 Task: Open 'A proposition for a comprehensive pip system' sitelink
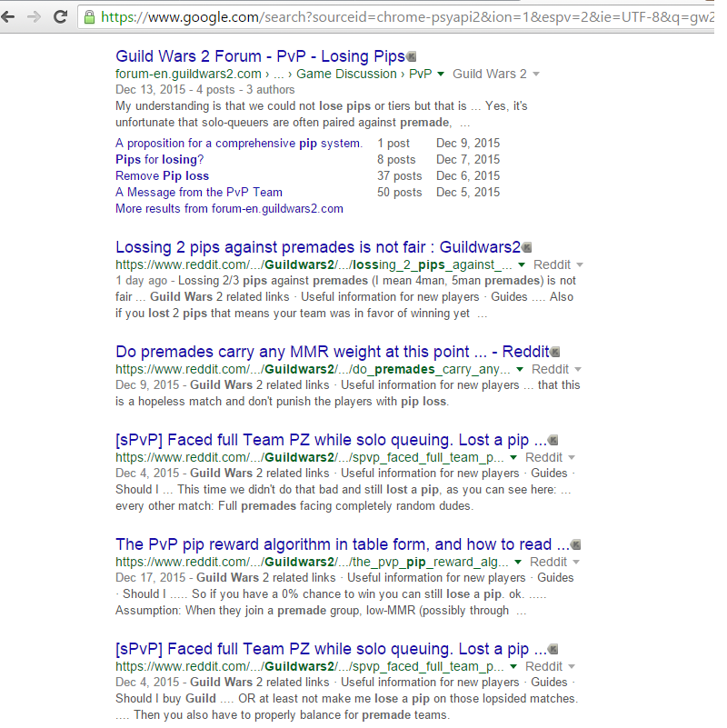point(239,144)
